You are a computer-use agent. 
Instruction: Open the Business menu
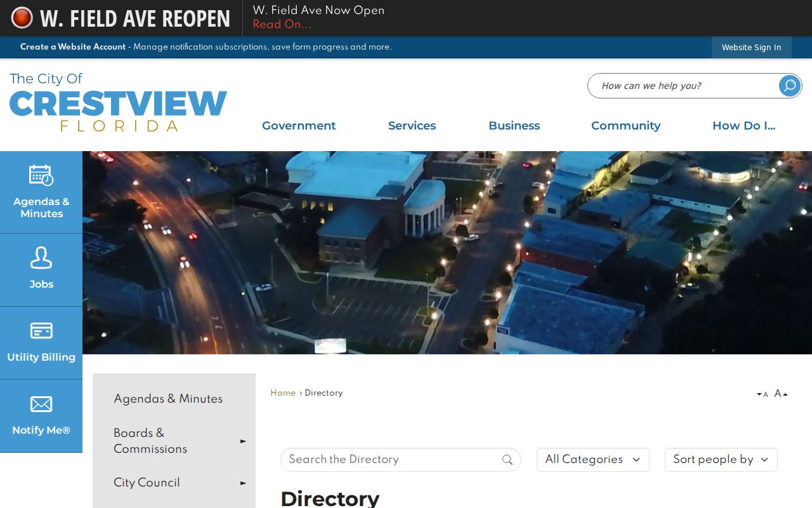[514, 126]
